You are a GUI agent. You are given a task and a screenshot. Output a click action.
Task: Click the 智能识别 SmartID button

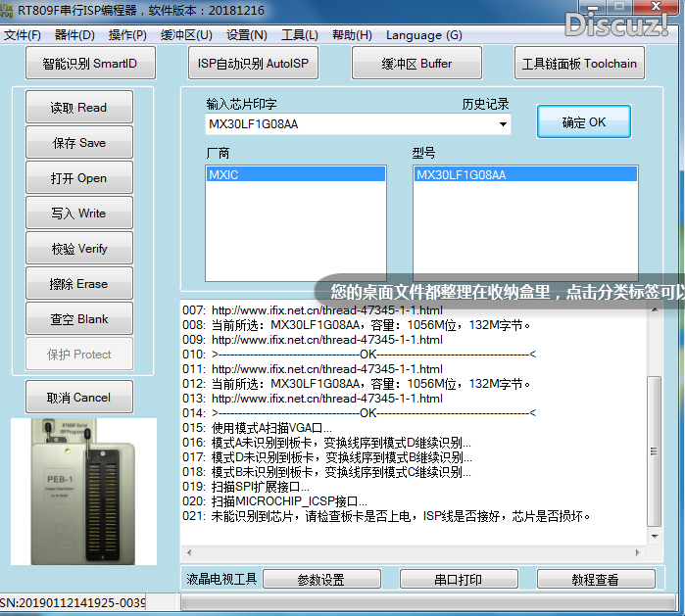[90, 64]
